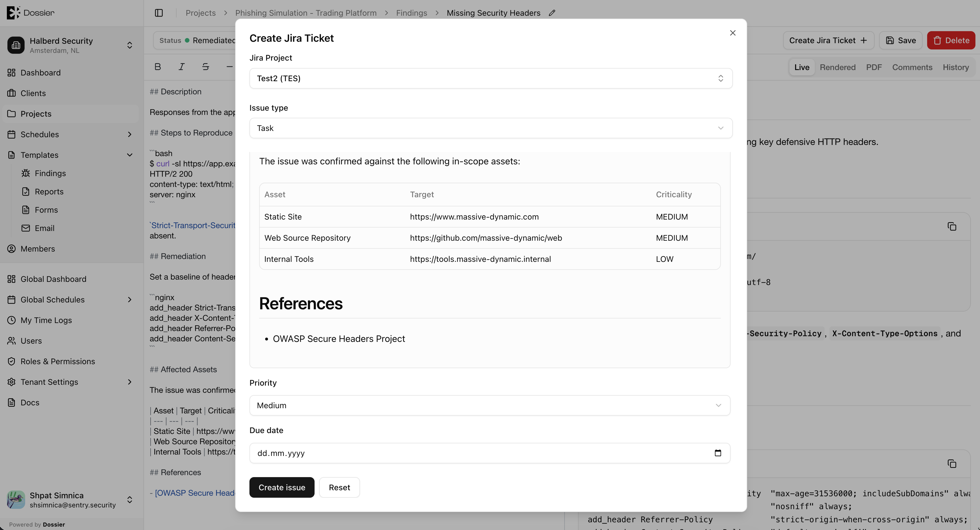Click the Create issue button
The height and width of the screenshot is (530, 980).
point(281,488)
